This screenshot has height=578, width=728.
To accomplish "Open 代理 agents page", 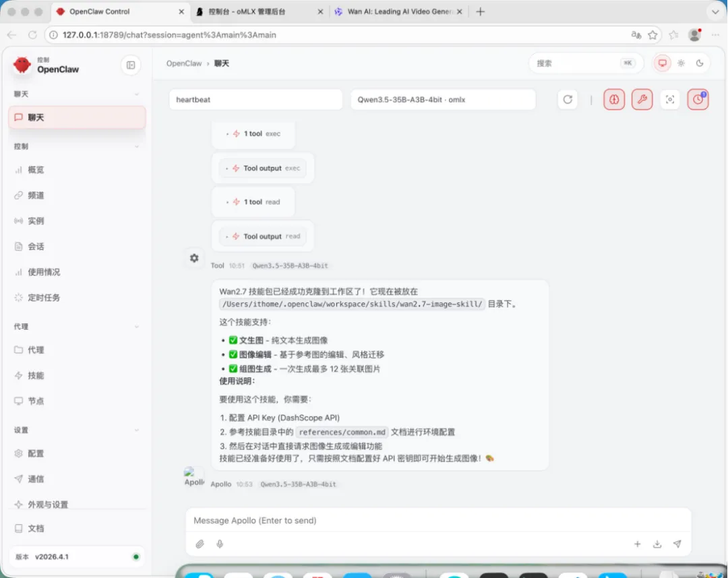I will (77, 350).
